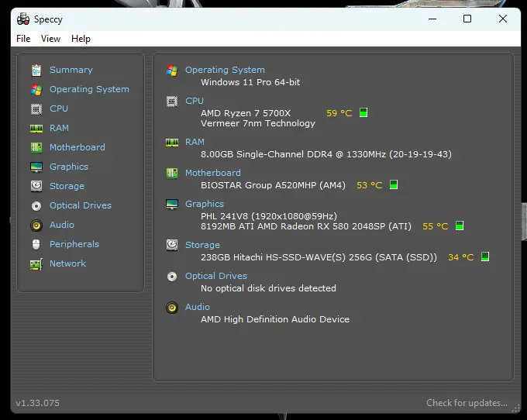
Task: Click the green temperature indicator next to 53 °C
Action: click(394, 184)
